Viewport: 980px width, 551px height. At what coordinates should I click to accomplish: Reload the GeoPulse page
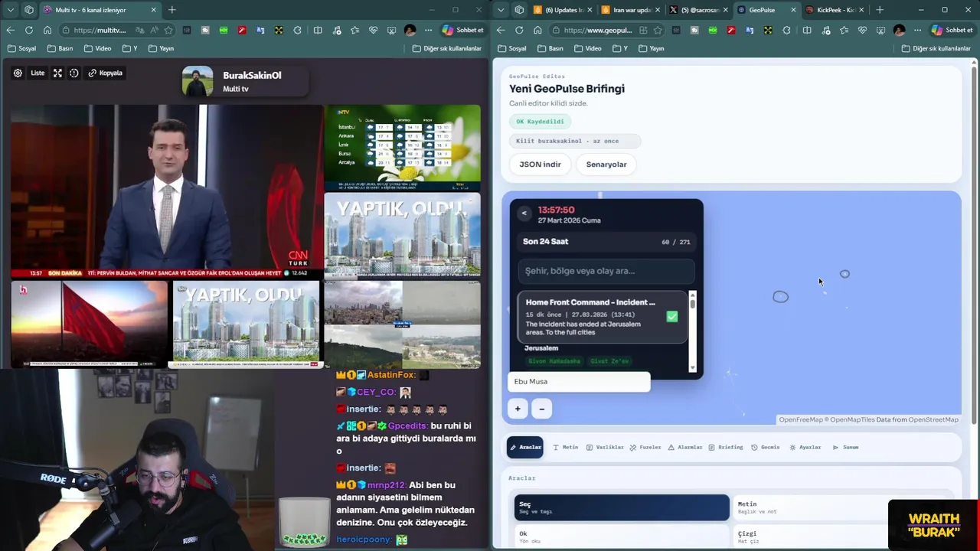[x=519, y=30]
